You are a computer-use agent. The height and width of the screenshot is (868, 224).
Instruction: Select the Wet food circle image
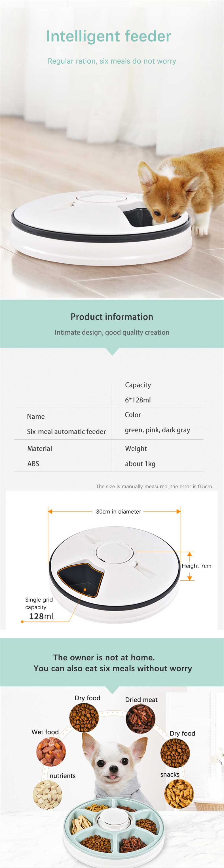pos(51,751)
